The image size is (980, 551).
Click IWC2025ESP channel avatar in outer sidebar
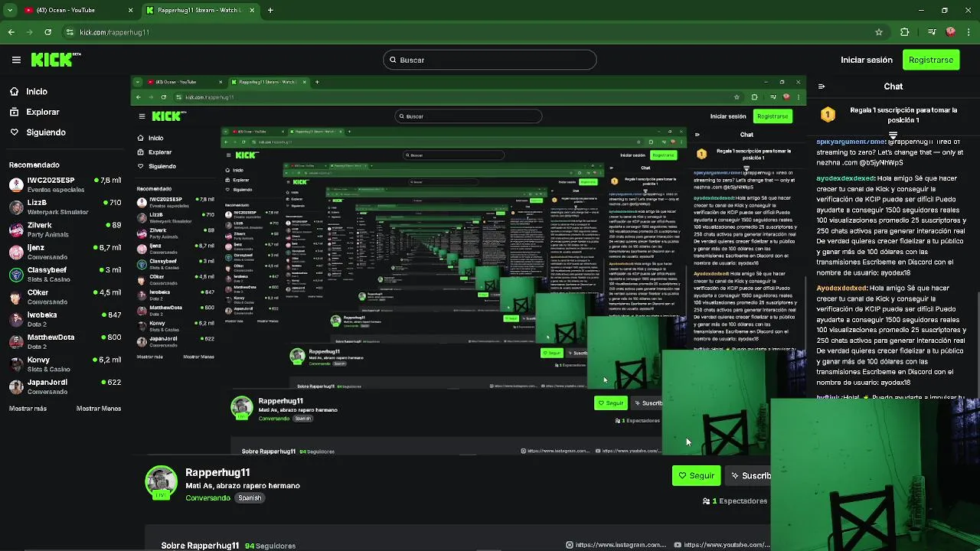click(16, 184)
